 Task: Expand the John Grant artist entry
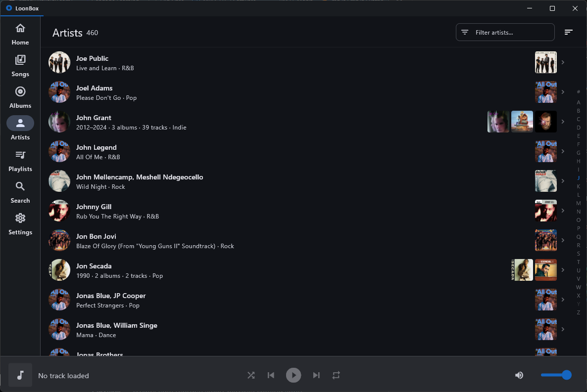(x=562, y=121)
